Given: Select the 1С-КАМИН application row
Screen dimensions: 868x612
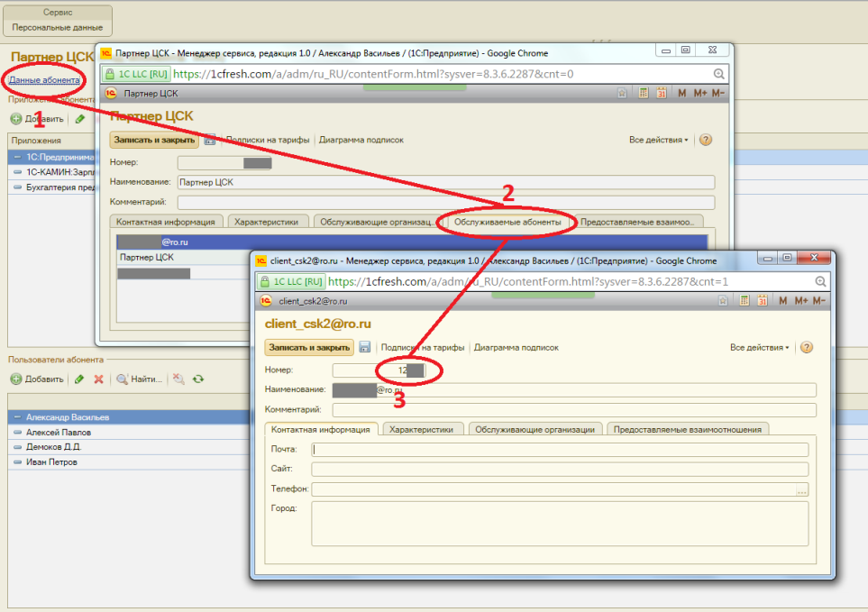Looking at the screenshot, I should tap(52, 172).
